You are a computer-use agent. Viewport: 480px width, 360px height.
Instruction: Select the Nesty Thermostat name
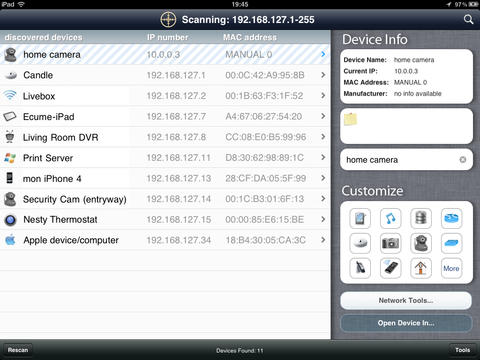tap(60, 220)
